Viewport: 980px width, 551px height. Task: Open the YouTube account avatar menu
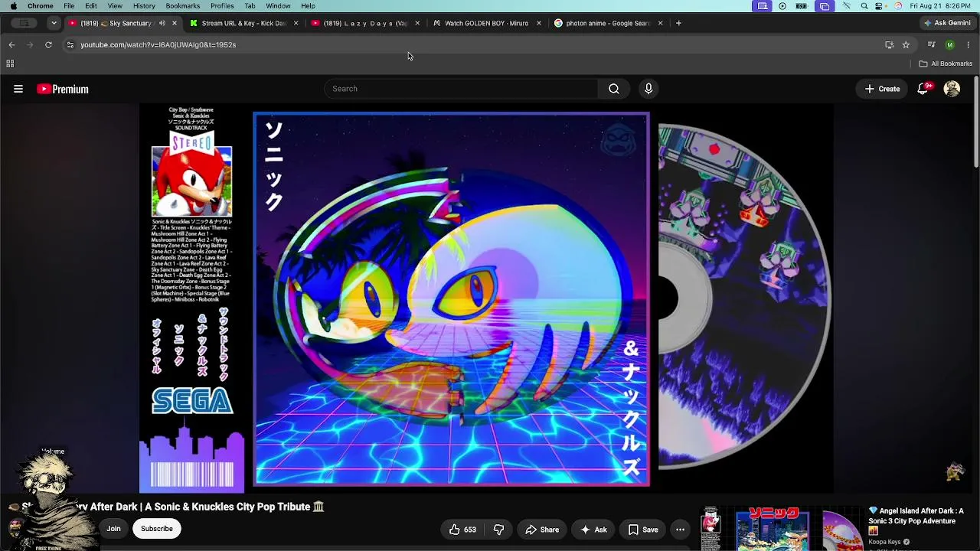click(x=952, y=89)
